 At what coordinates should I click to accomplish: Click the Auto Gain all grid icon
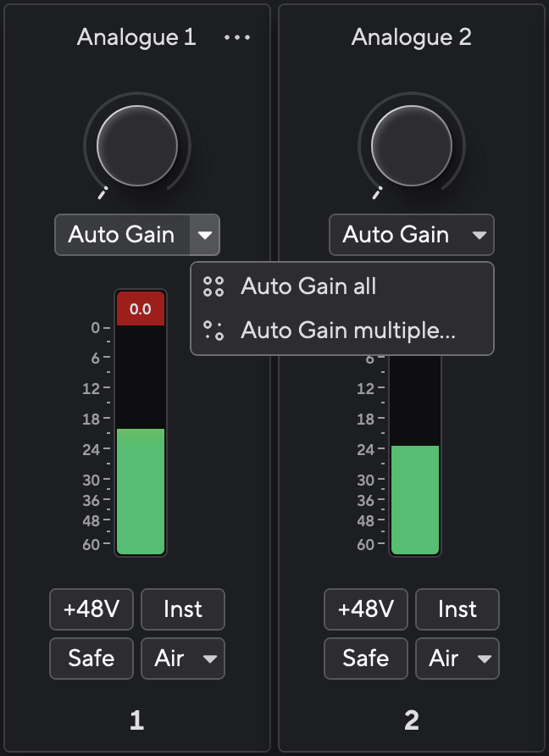214,287
